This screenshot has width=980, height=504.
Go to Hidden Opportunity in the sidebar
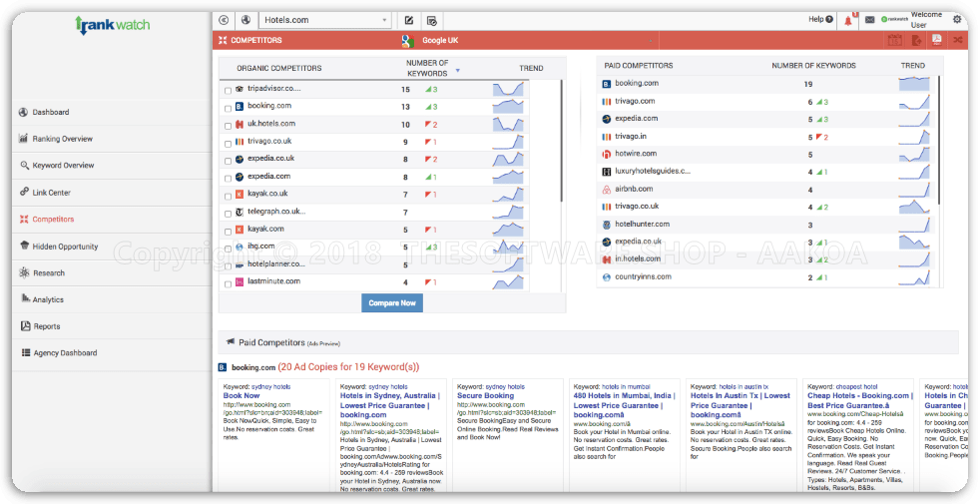pos(65,247)
